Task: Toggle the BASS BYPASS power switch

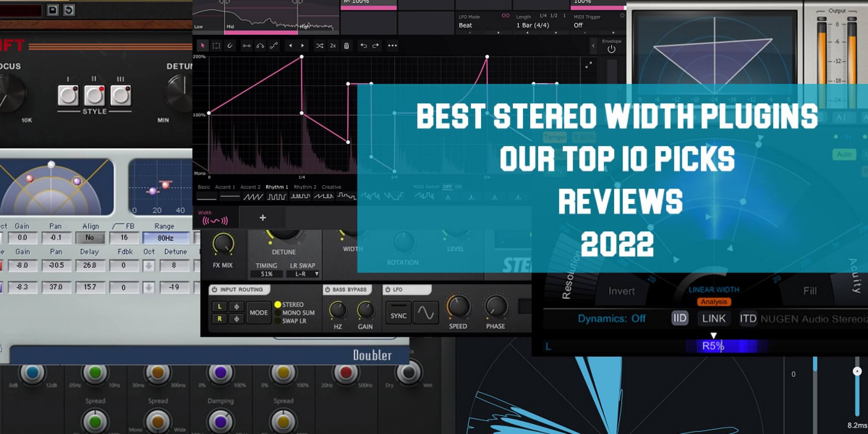Action: (x=327, y=289)
